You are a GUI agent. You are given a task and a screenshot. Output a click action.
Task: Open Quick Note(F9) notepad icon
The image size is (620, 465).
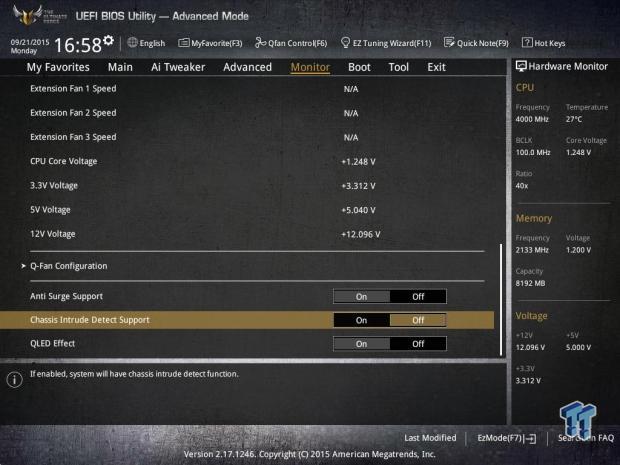point(449,42)
